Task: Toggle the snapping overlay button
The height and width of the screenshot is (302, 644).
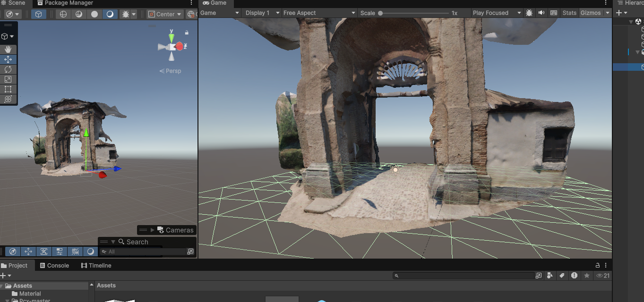Action: click(44, 252)
